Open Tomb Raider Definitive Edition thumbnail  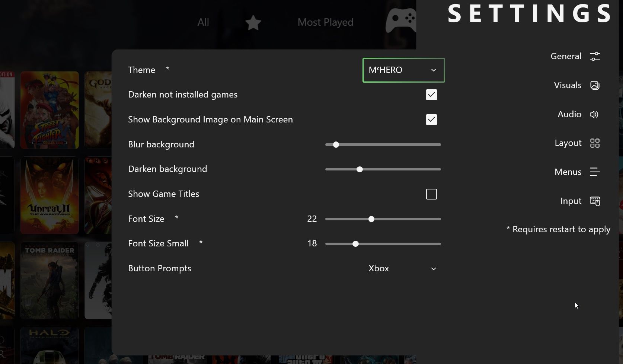(49, 280)
